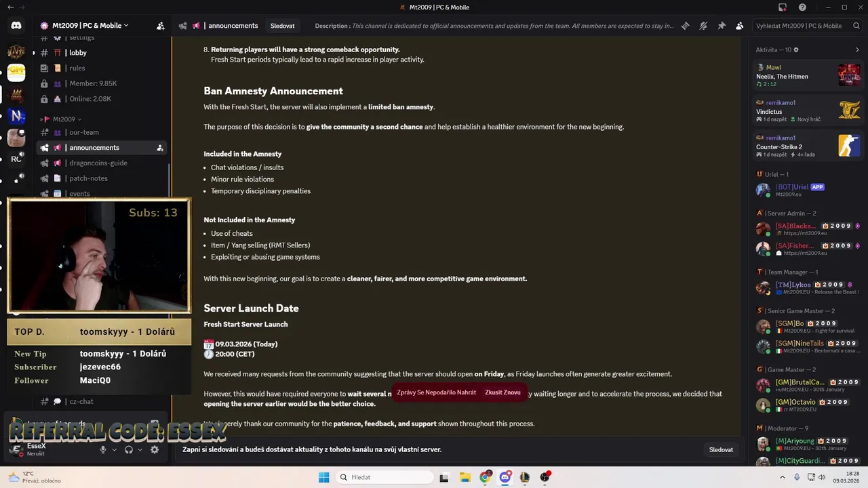Screen dimensions: 868x488
Task: Open the patch-notes channel
Action: 102,178
